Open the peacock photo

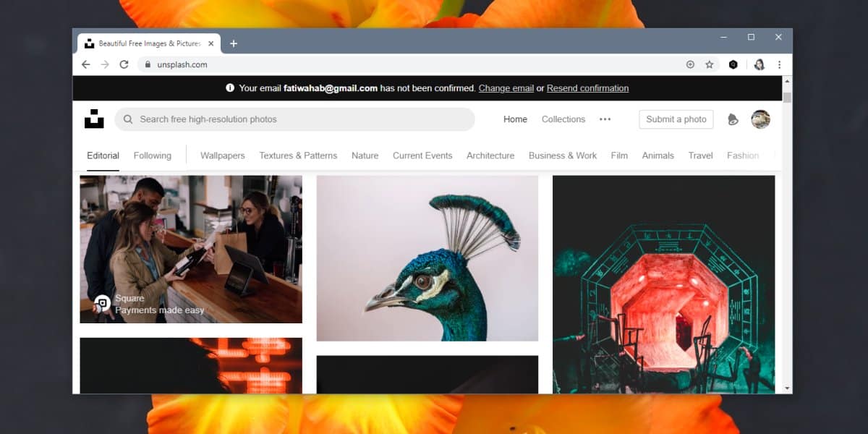point(427,257)
